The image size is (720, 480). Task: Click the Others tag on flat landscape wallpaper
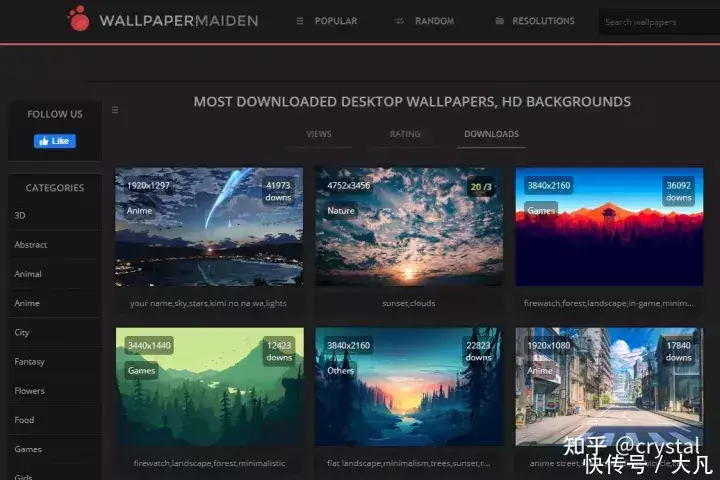(x=341, y=370)
